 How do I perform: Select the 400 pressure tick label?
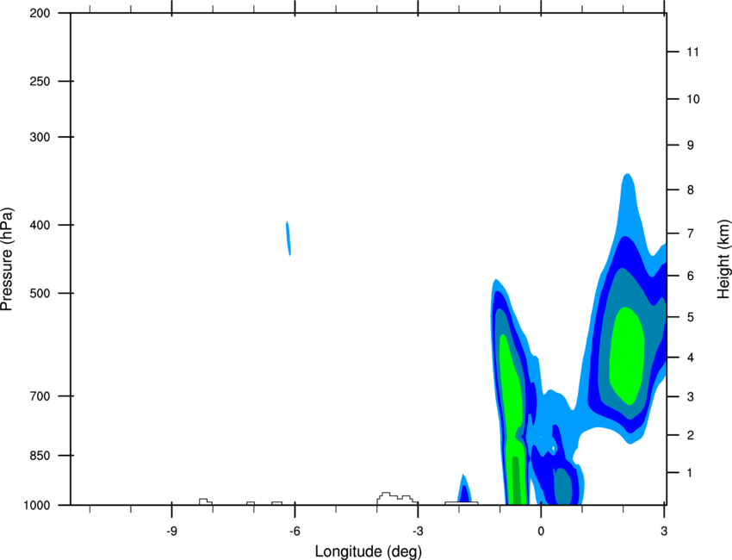tap(40, 225)
